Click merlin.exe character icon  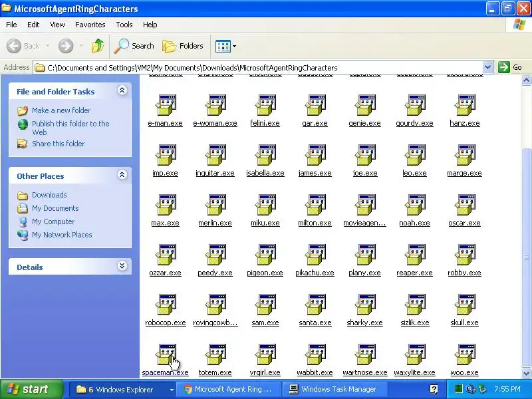coord(215,205)
